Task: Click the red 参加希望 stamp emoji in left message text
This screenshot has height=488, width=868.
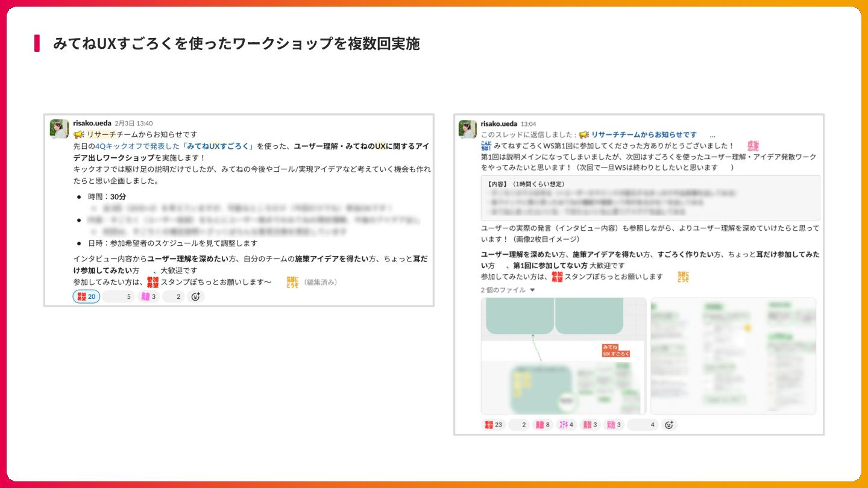Action: tap(153, 282)
